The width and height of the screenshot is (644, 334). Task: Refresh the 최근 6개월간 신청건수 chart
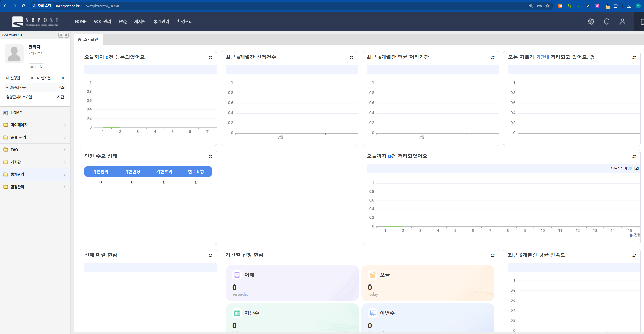tap(351, 58)
